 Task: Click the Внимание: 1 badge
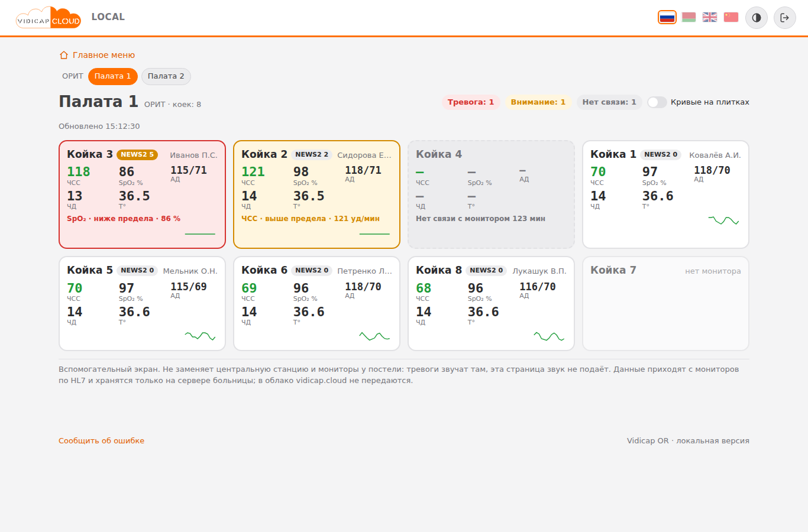[x=538, y=102]
